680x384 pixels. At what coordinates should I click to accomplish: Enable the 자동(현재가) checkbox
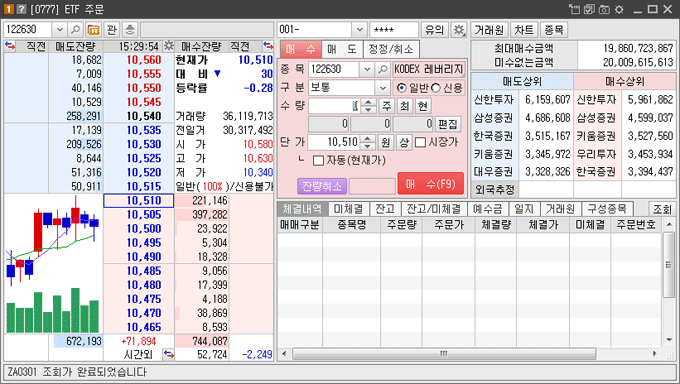318,161
